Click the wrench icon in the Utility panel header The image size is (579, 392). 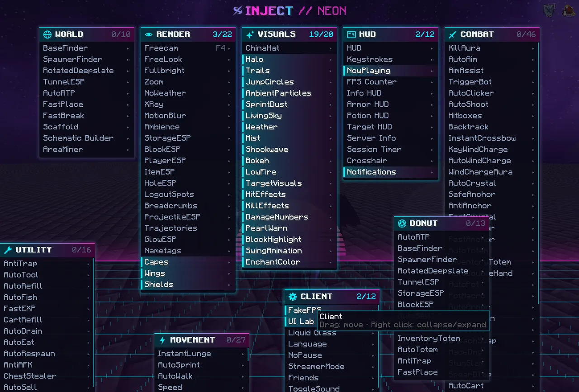(8, 250)
